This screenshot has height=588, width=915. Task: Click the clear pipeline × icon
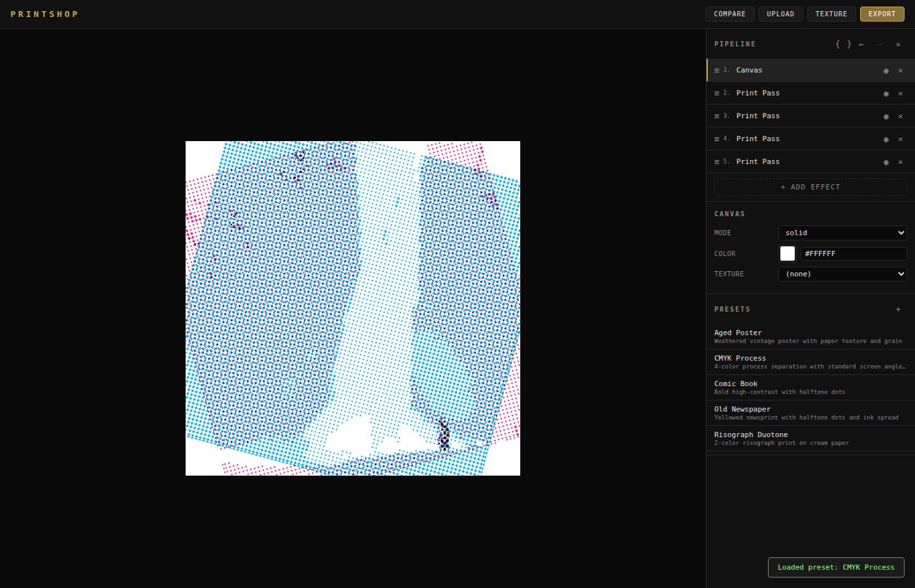click(x=898, y=44)
